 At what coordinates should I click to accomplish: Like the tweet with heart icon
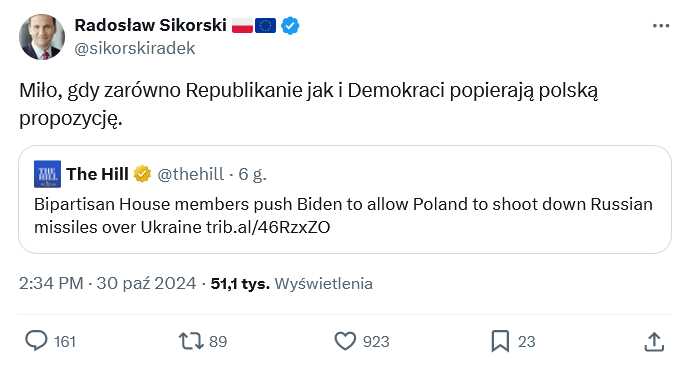(345, 341)
